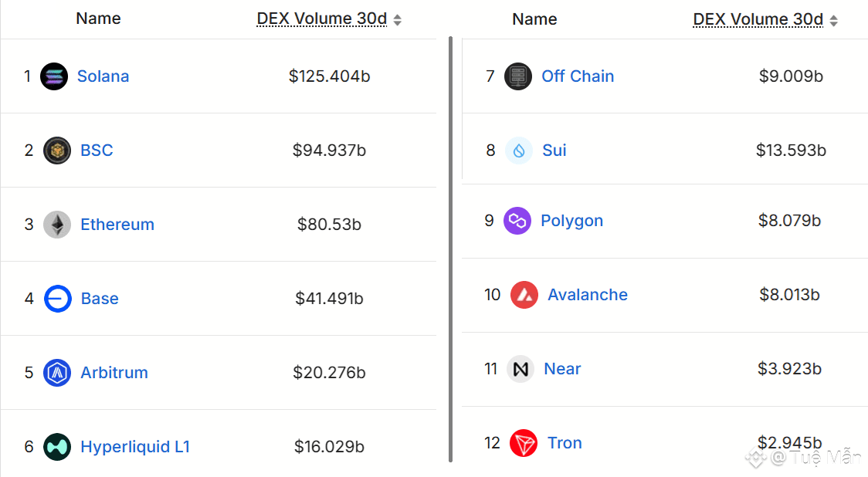Click the Arbitrum chain logo icon
868x477 pixels.
point(57,373)
